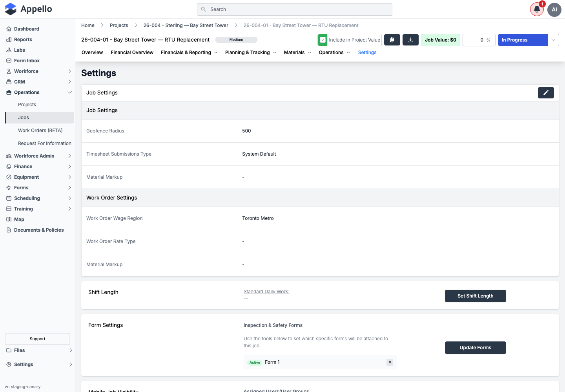565x392 pixels.
Task: Click into the Search field
Action: [295, 9]
